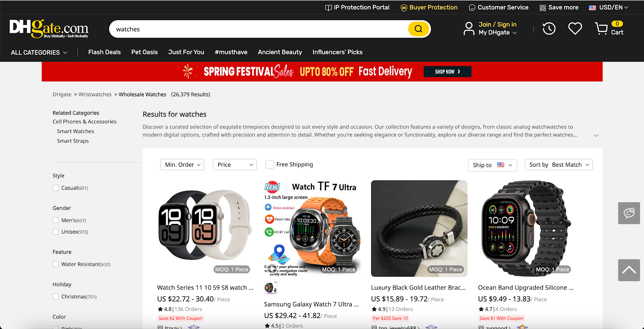Image resolution: width=644 pixels, height=329 pixels.
Task: Open the shopping cart icon
Action: tap(602, 29)
